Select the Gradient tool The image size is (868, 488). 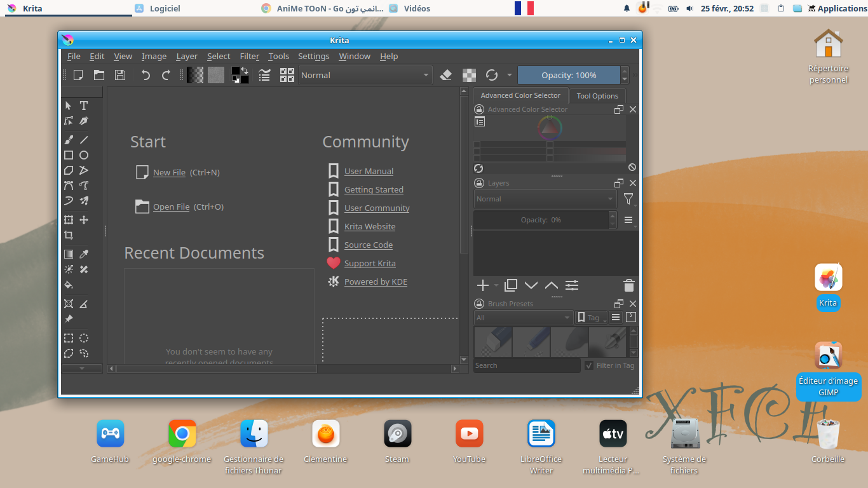click(x=69, y=254)
